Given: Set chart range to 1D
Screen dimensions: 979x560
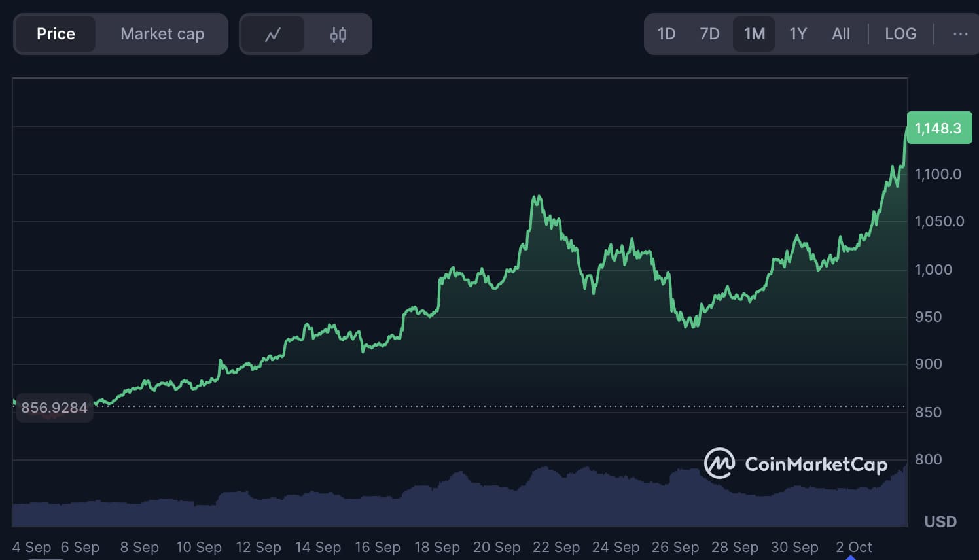Looking at the screenshot, I should coord(666,34).
